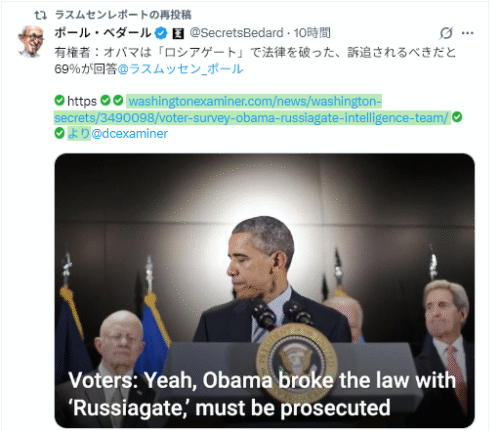Open the Obama article preview image
The image size is (500, 431).
tap(265, 290)
